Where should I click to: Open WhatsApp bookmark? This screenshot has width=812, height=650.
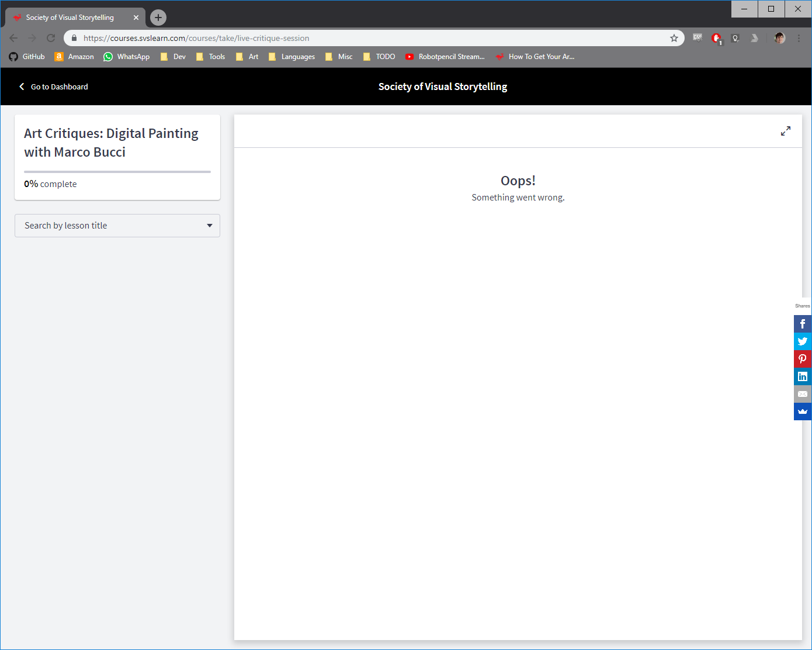[126, 57]
